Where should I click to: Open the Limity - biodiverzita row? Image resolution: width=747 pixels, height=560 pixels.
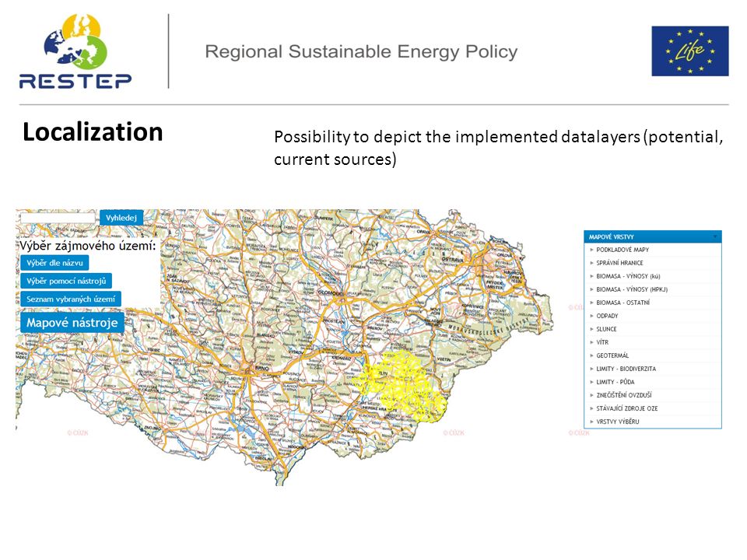pos(653,369)
